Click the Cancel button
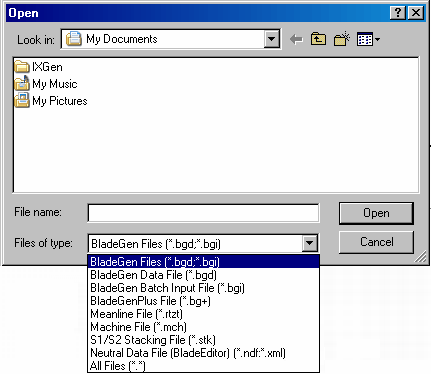 376,242
